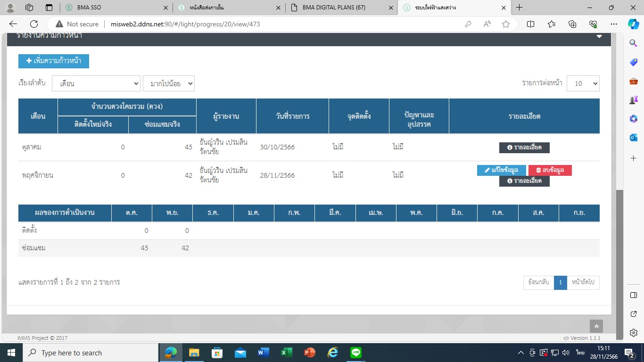Open Outlook icon in Edge sidebar
The width and height of the screenshot is (644, 362).
[634, 138]
